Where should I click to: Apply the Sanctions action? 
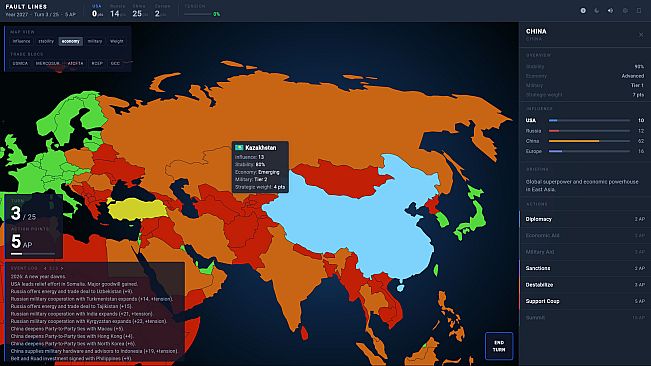[585, 268]
